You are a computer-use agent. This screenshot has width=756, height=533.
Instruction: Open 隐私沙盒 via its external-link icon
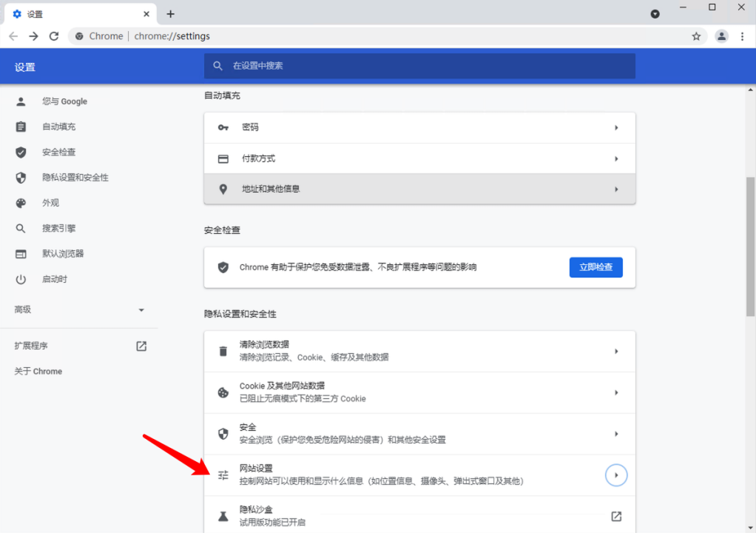pyautogui.click(x=616, y=517)
